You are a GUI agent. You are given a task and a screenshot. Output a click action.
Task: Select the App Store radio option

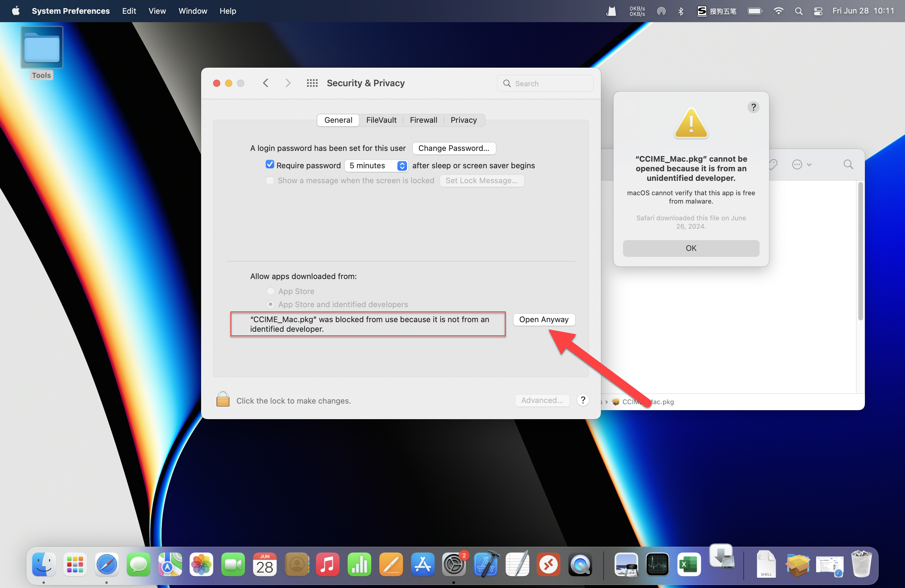270,291
